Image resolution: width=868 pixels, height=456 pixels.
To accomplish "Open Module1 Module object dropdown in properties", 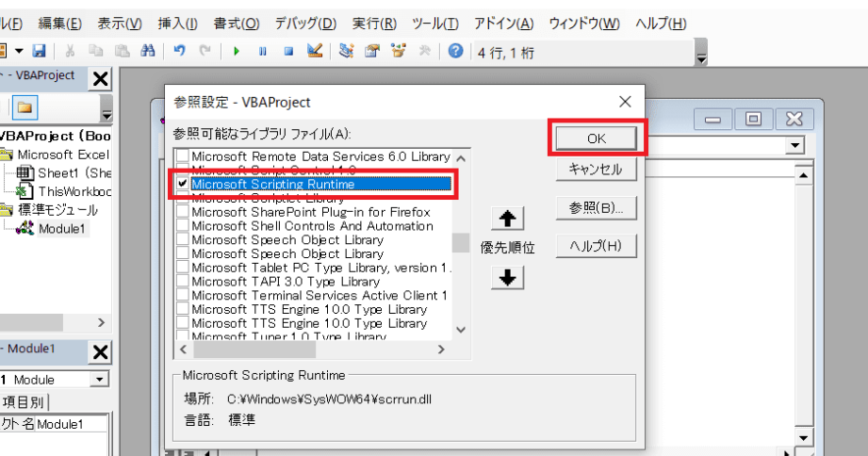I will tap(100, 380).
